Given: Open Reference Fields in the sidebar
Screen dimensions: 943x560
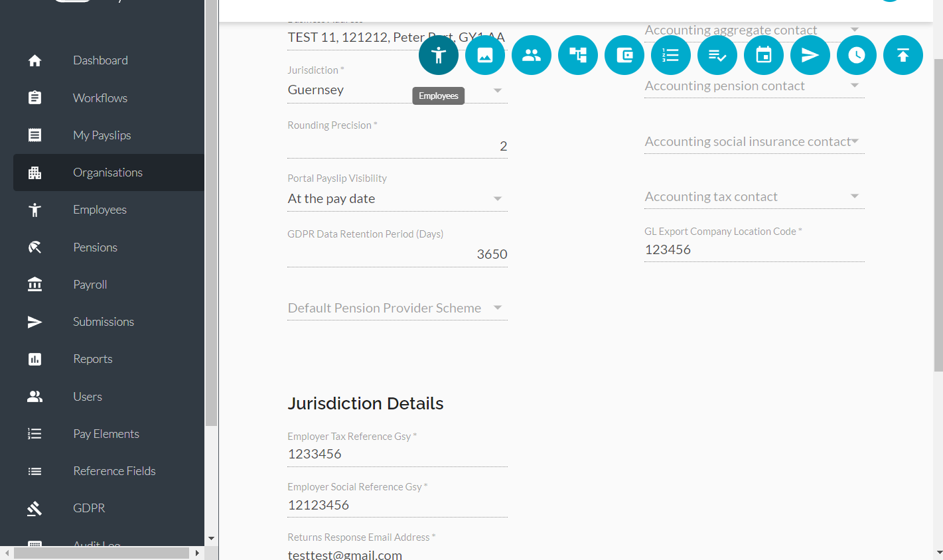Looking at the screenshot, I should click(109, 471).
